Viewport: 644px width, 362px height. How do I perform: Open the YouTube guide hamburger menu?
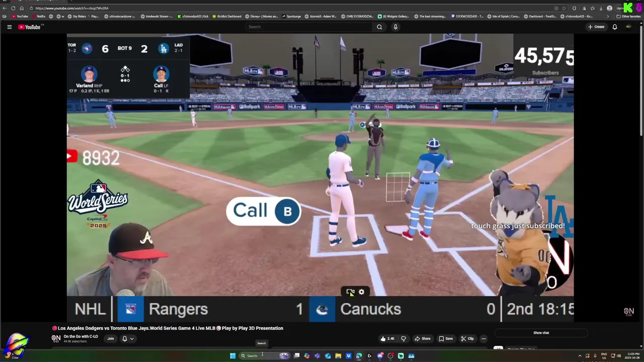point(9,27)
